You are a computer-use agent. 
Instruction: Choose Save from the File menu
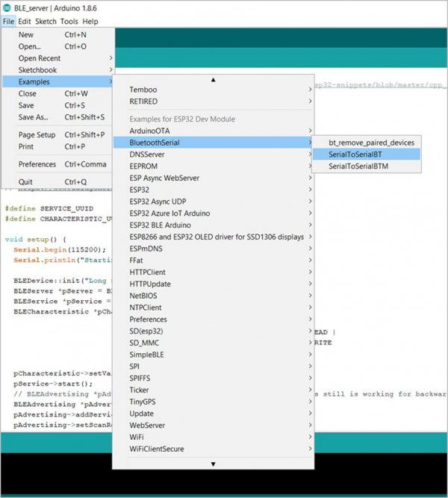[57, 105]
